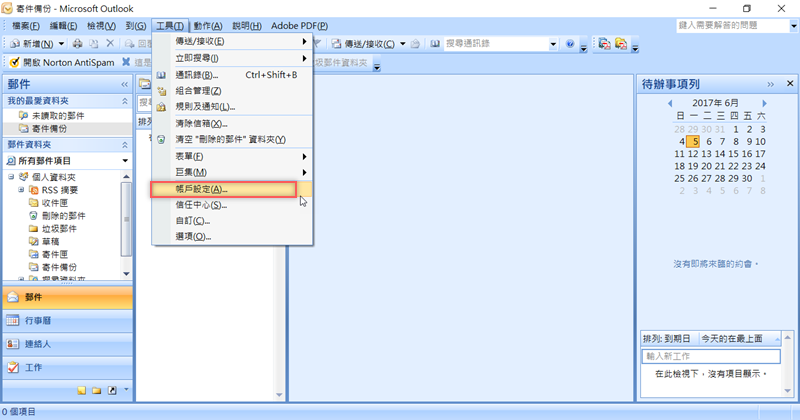Viewport: 800px width, 420px height.
Task: Click 排列: 到期日 column header
Action: pos(669,339)
